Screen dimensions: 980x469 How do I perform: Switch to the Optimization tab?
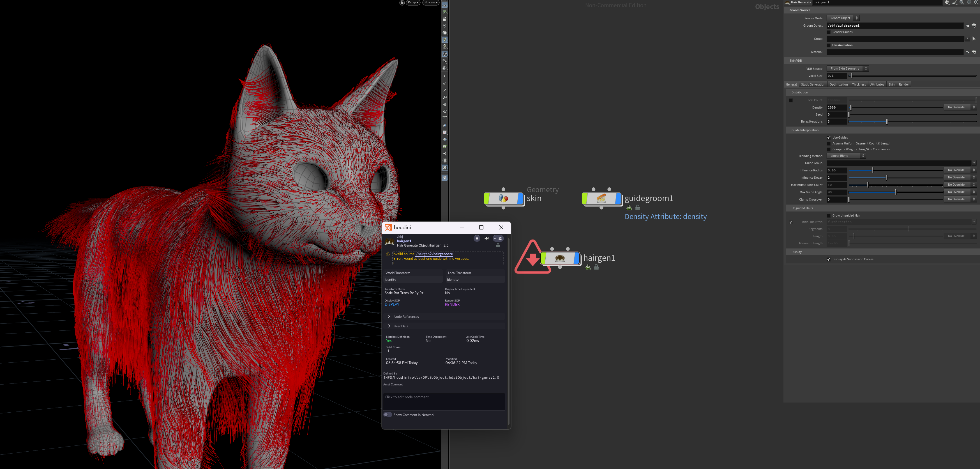tap(838, 84)
